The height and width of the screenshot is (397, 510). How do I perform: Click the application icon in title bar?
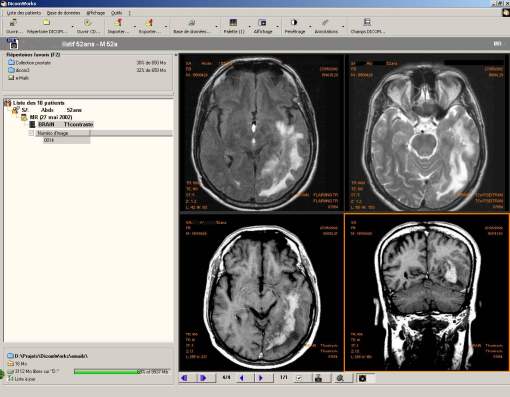[3, 3]
